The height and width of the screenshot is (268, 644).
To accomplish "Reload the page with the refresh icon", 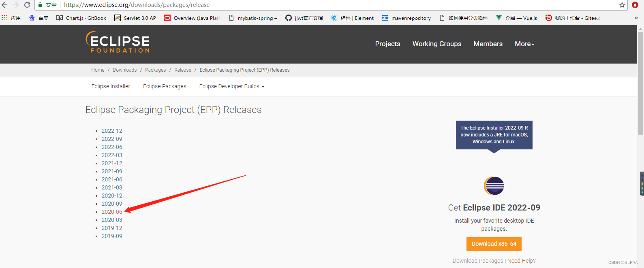I will pyautogui.click(x=27, y=5).
